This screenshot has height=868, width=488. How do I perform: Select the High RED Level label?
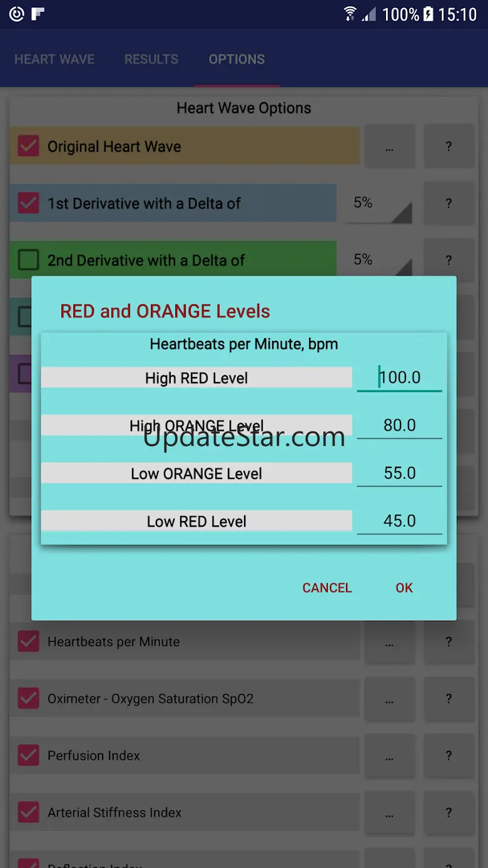196,378
